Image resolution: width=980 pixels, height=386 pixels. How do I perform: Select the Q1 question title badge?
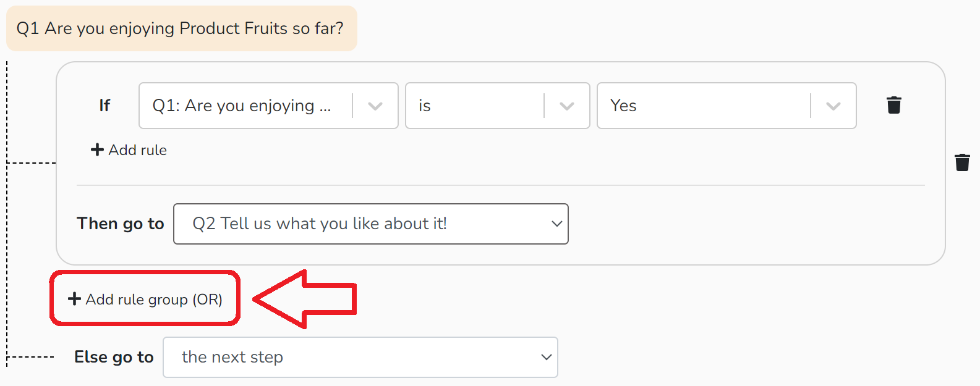pyautogui.click(x=182, y=28)
